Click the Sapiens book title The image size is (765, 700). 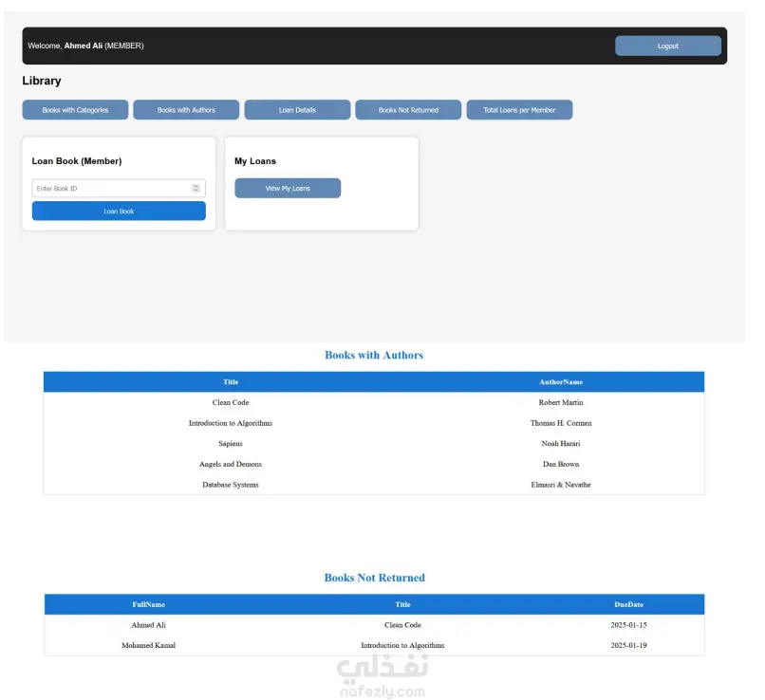click(x=231, y=444)
